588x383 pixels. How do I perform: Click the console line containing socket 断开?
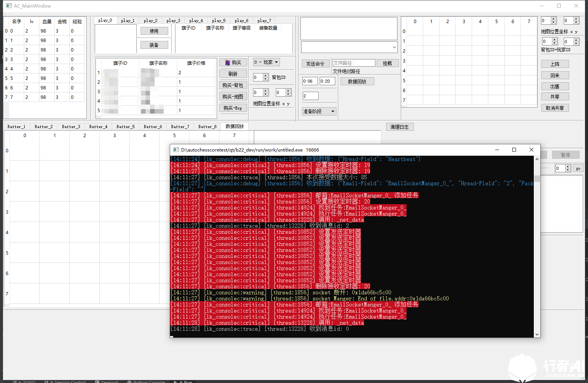tap(281, 292)
